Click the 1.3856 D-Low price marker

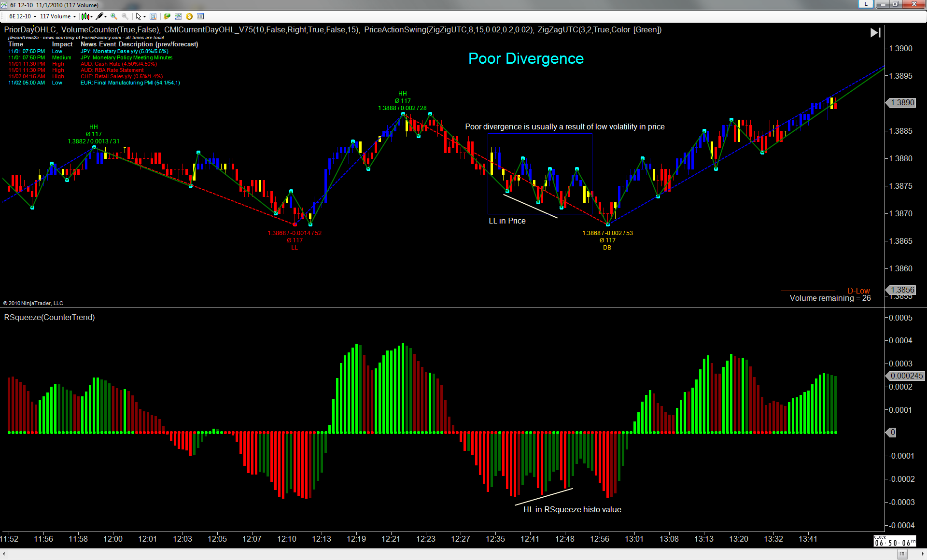pos(901,290)
